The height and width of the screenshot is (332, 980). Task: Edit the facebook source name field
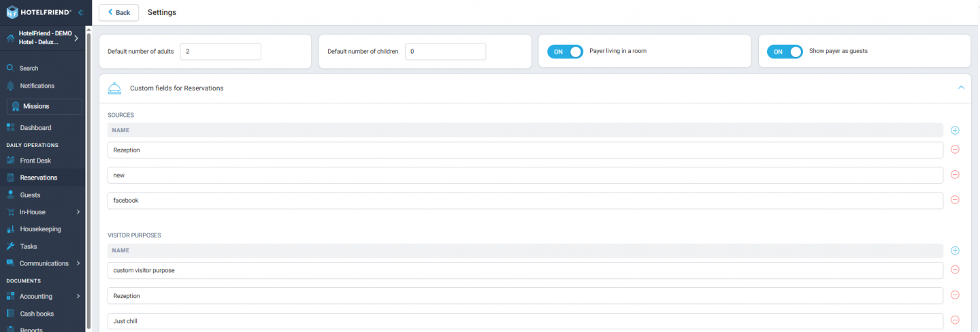click(525, 200)
